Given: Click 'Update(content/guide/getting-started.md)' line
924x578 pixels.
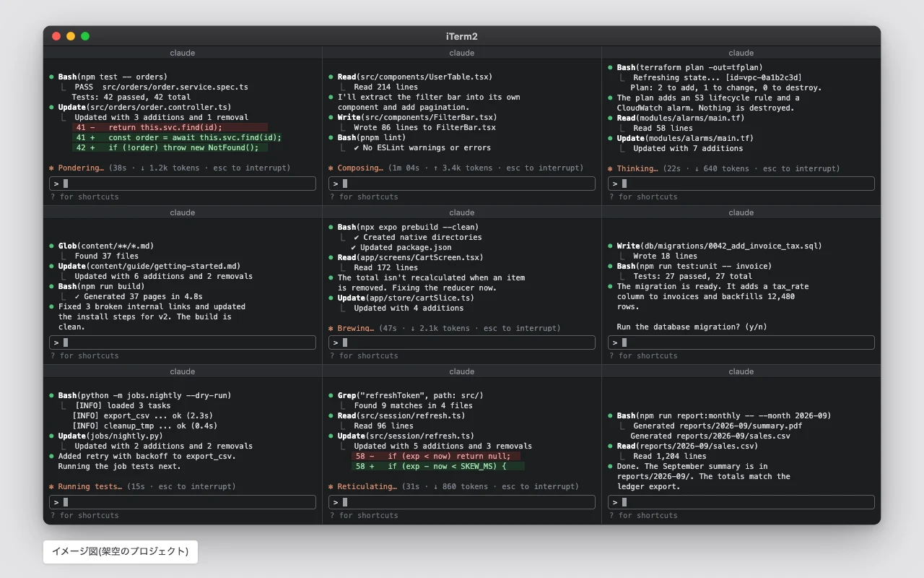Looking at the screenshot, I should click(x=144, y=266).
